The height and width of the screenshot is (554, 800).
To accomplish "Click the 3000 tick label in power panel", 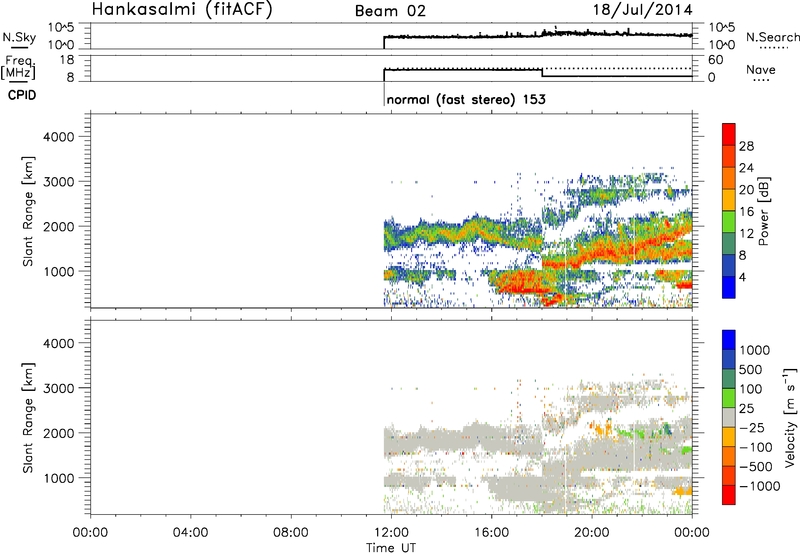I will point(59,182).
